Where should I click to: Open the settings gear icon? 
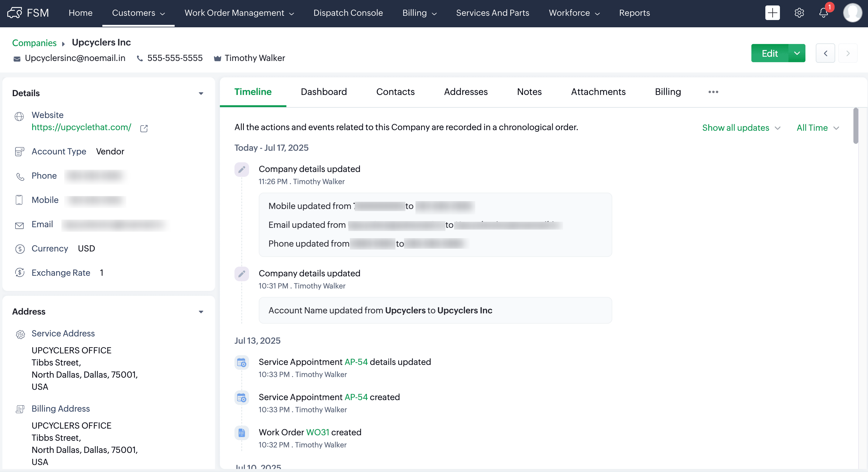pyautogui.click(x=799, y=13)
